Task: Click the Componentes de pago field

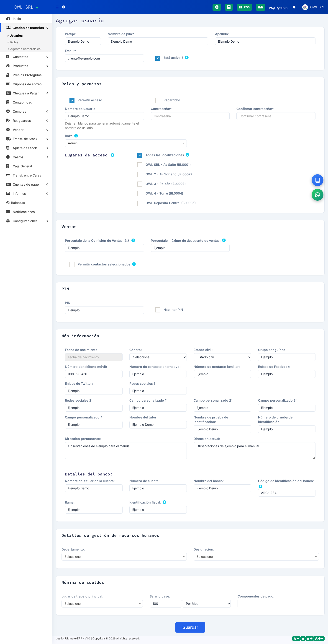Action: click(278, 603)
